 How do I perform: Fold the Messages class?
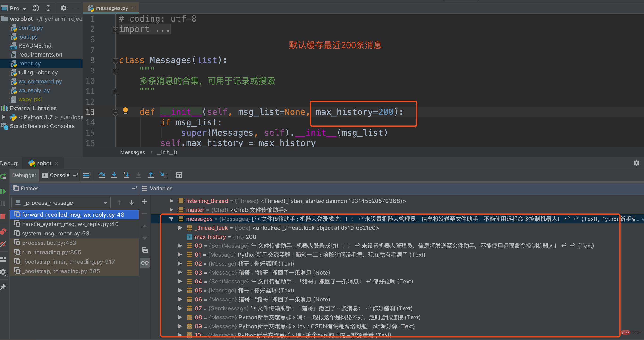click(x=115, y=61)
